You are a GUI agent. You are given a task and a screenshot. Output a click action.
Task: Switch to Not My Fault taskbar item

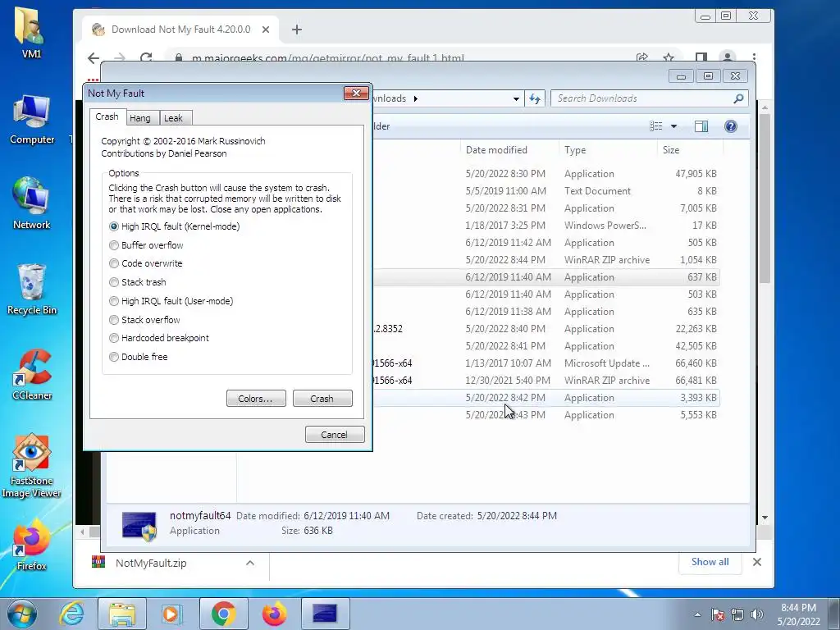coord(325,614)
